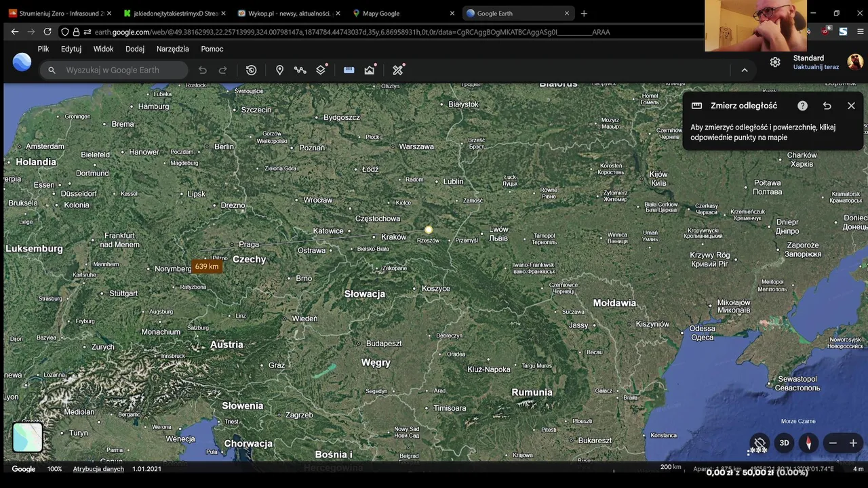Click the 639 km measurement label
This screenshot has height=488, width=868.
tap(207, 266)
